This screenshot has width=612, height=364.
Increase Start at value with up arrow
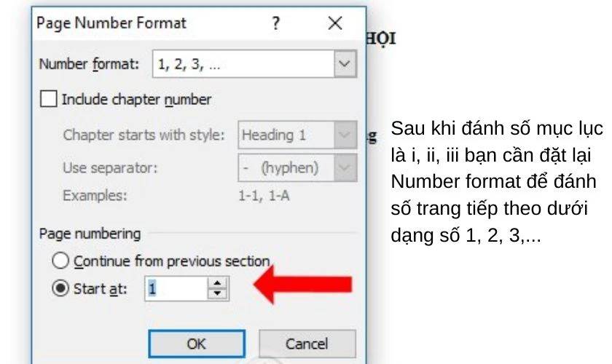[217, 283]
